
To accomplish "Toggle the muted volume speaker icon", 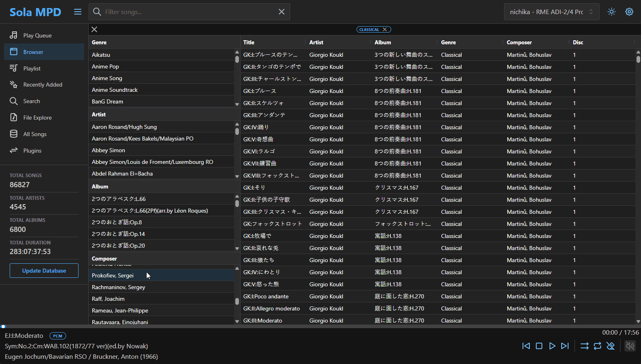I will [630, 346].
